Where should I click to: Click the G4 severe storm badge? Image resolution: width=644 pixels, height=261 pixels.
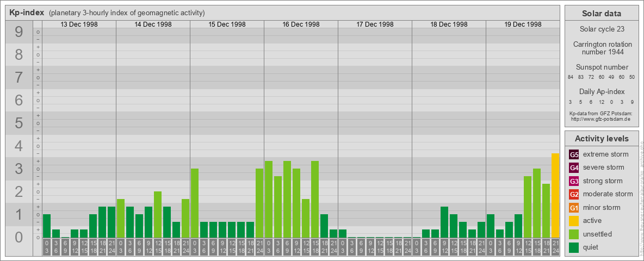pos(574,167)
